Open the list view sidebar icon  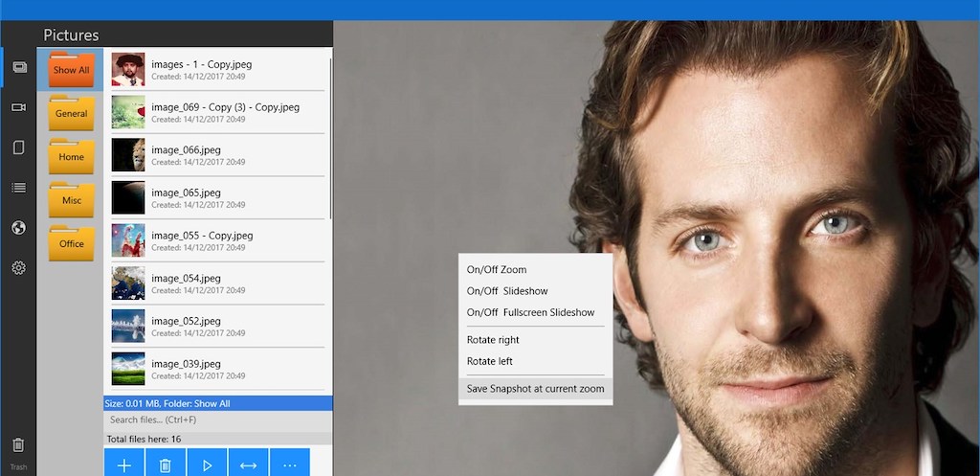tap(18, 188)
